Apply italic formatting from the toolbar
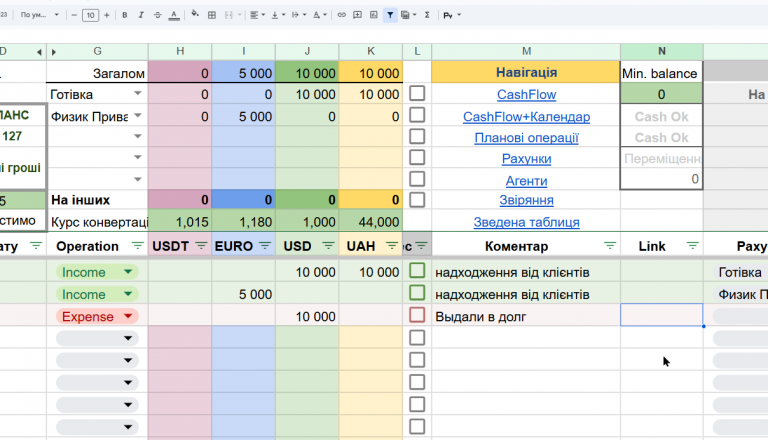 pyautogui.click(x=141, y=15)
